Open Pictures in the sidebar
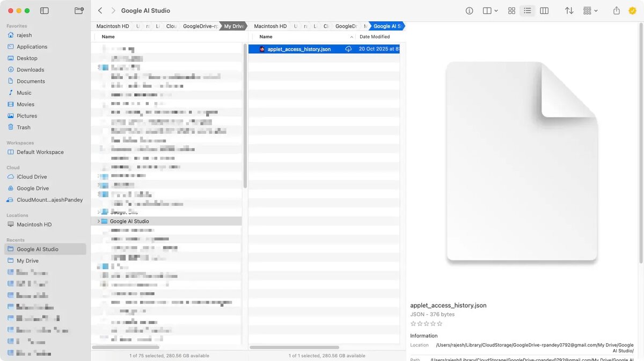Screen dimensions: 644x361 pos(27,116)
